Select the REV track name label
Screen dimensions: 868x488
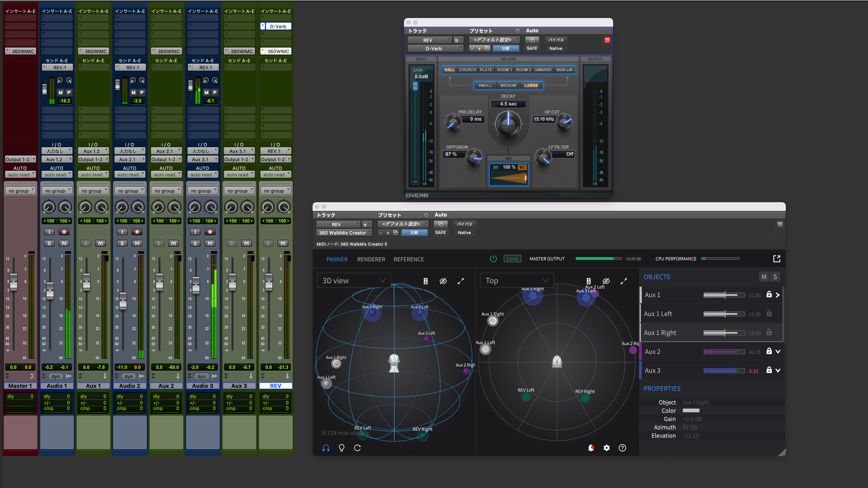click(x=276, y=386)
